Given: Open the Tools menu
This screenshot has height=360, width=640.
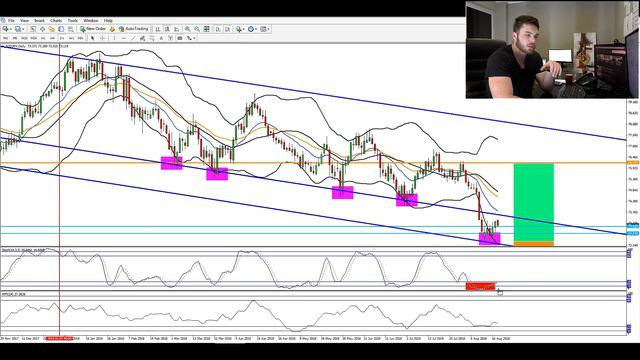Looking at the screenshot, I should coord(73,20).
